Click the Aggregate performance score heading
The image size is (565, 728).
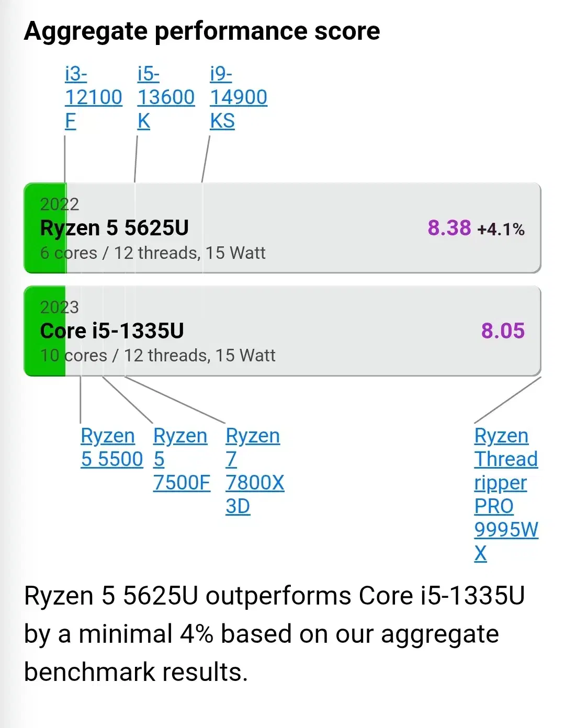tap(202, 31)
